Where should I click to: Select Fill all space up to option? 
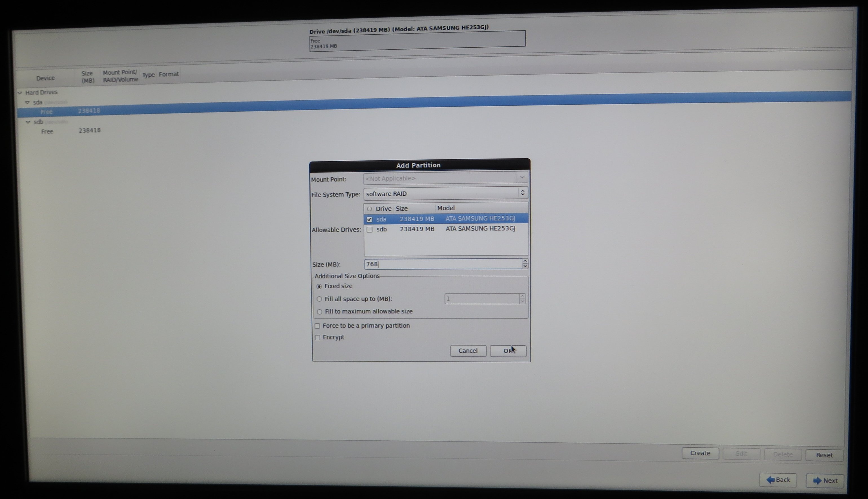pyautogui.click(x=319, y=299)
